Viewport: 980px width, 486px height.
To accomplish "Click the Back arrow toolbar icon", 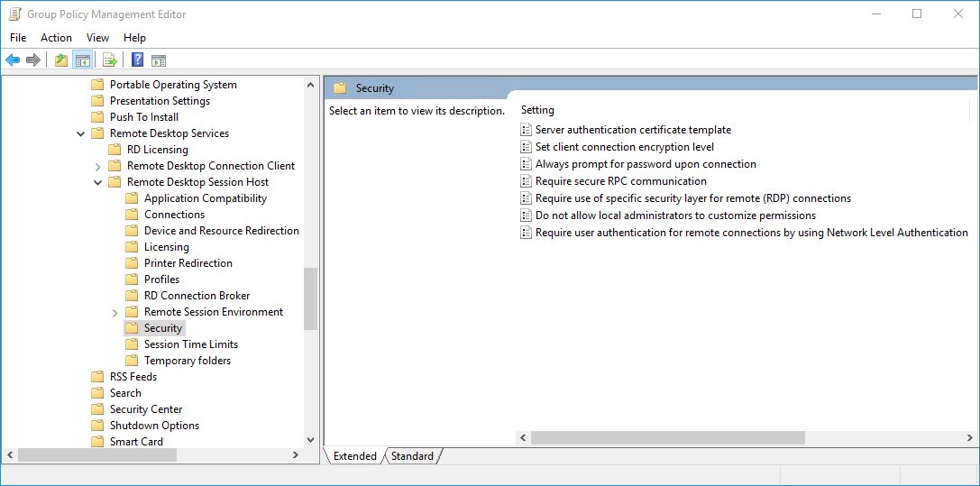I will point(13,60).
